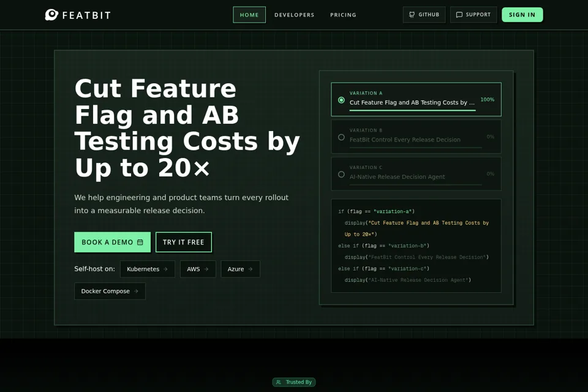Screen dimensions: 588x392
Task: Open the Developers menu item
Action: pos(295,15)
